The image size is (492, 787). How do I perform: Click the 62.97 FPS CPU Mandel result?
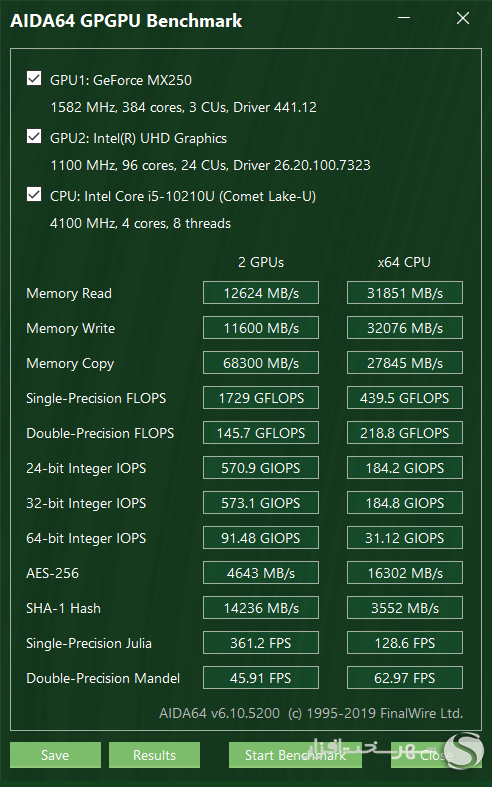coord(405,678)
